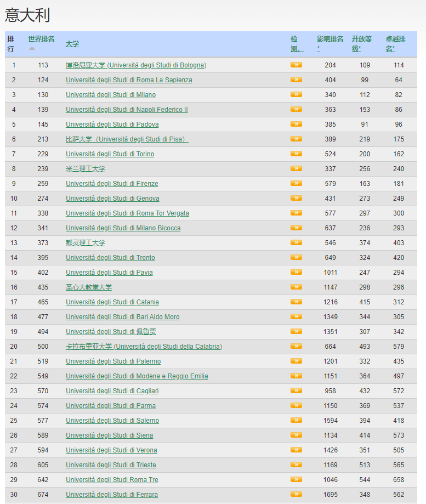The width and height of the screenshot is (426, 504).
Task: Sort by 大学 column header
Action: click(x=72, y=44)
